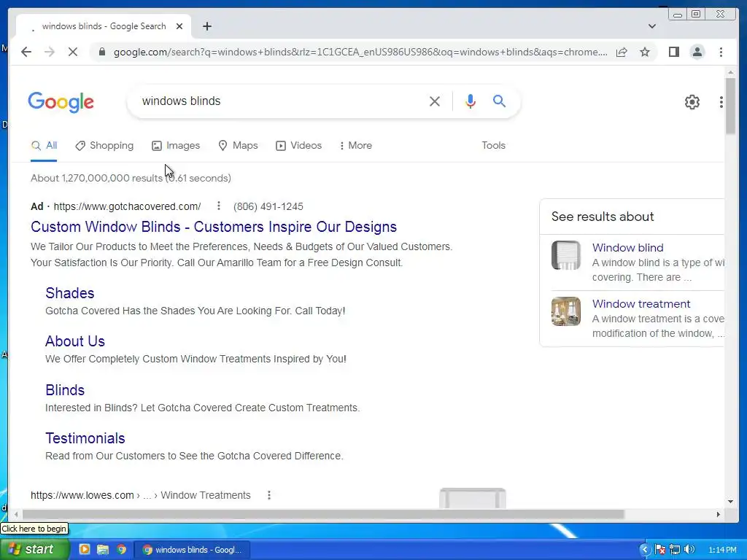
Task: Stop page loading with the X button
Action: tap(73, 52)
